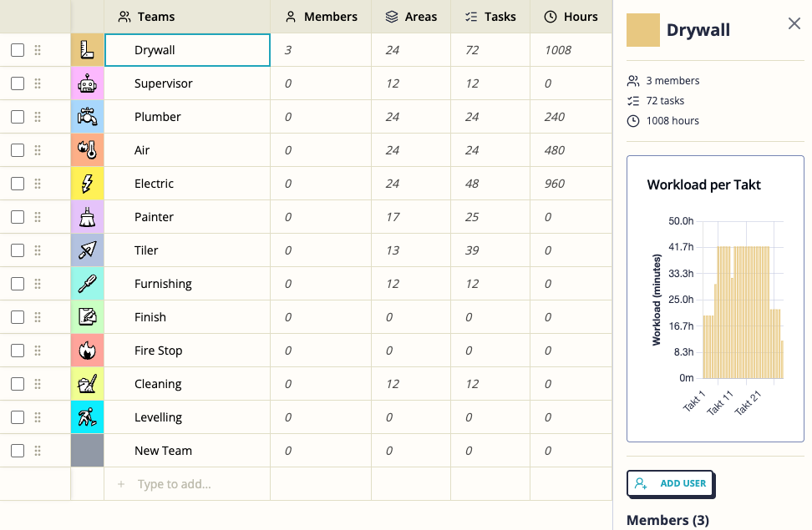Click the Cleaning bucket icon

(x=87, y=384)
